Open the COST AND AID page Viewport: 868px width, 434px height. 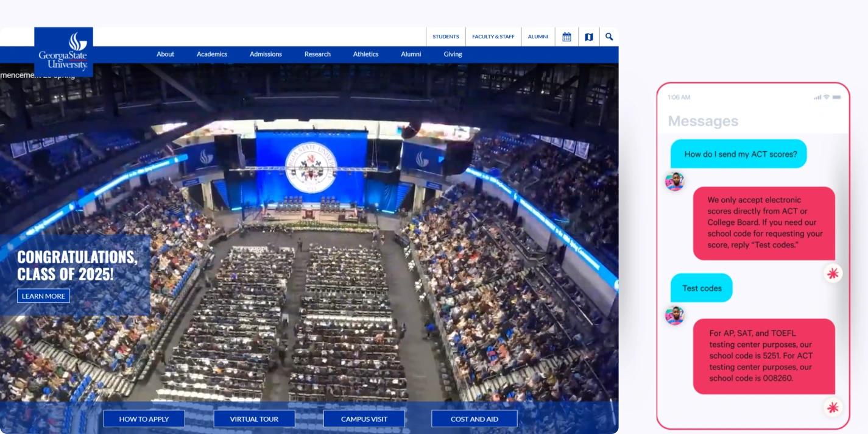click(x=474, y=419)
